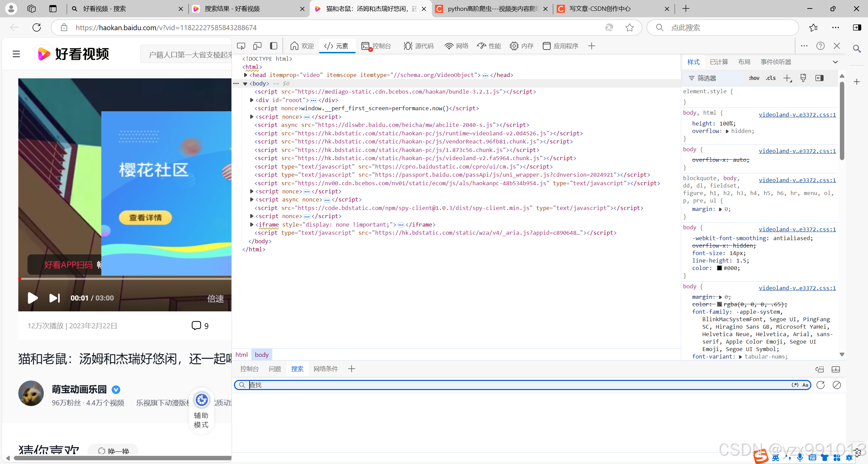Open DevTools customize menu (three dots)
Viewport: 868px width, 464px height.
(x=804, y=46)
